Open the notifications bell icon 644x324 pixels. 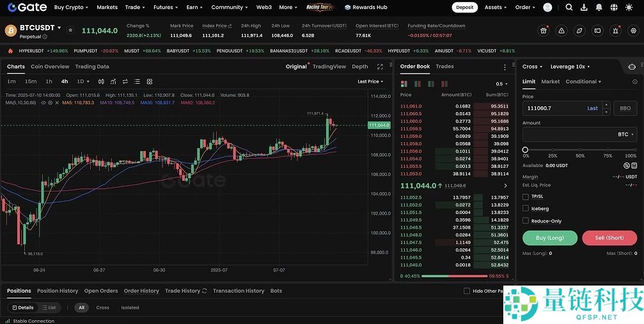coord(599,7)
